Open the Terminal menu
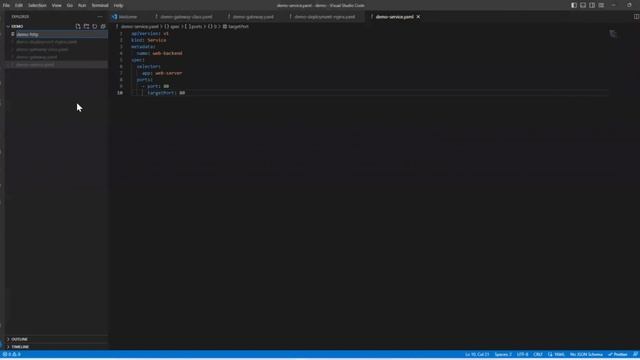This screenshot has height=360, width=640. (x=100, y=5)
